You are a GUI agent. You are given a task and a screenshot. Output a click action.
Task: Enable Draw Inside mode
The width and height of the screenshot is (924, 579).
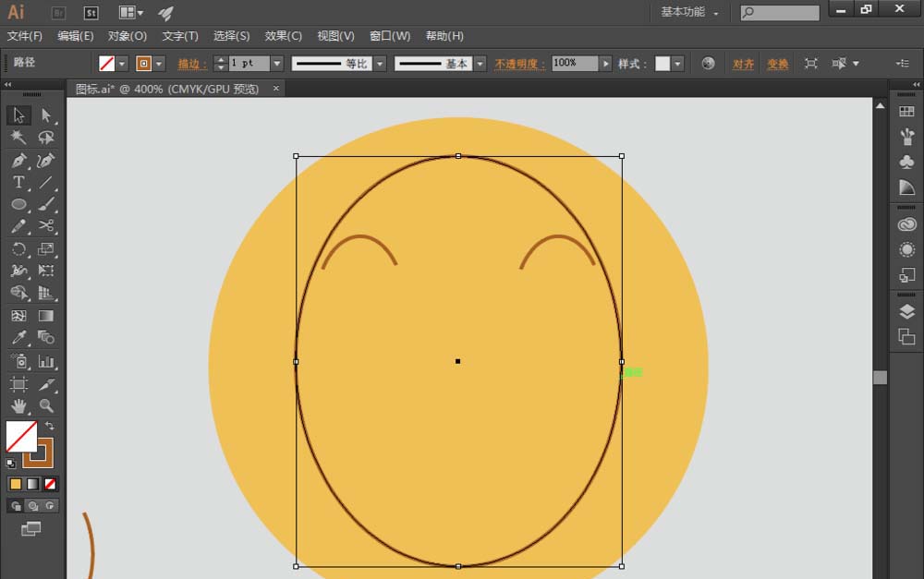50,506
